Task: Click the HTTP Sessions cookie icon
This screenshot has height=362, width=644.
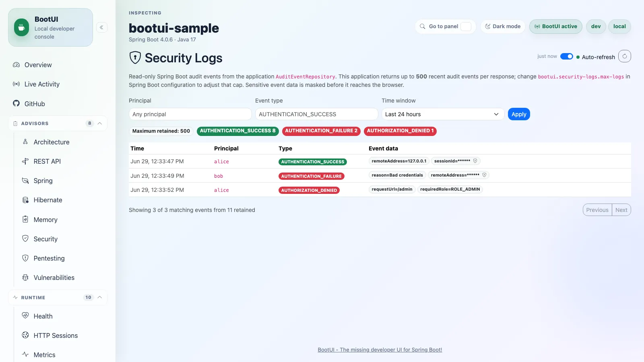Action: 25,335
